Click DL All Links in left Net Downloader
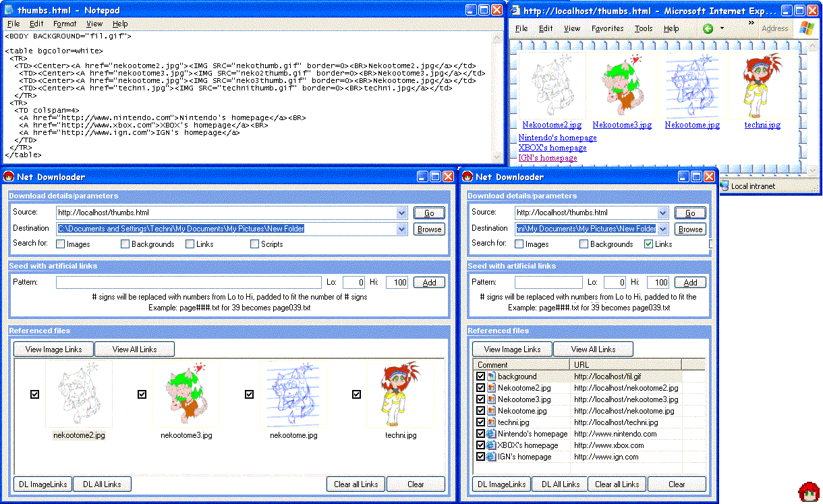Screen dimensions: 823x504 pyautogui.click(x=102, y=484)
